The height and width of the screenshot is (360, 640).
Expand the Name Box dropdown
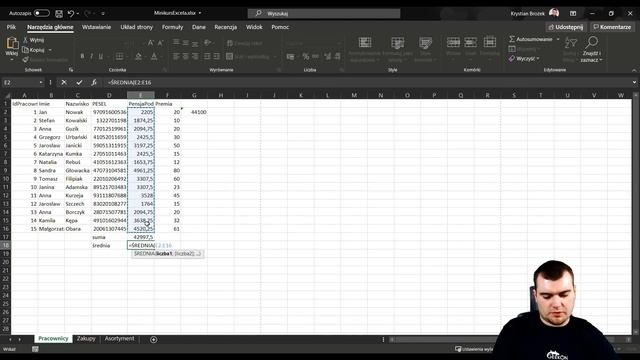41,82
